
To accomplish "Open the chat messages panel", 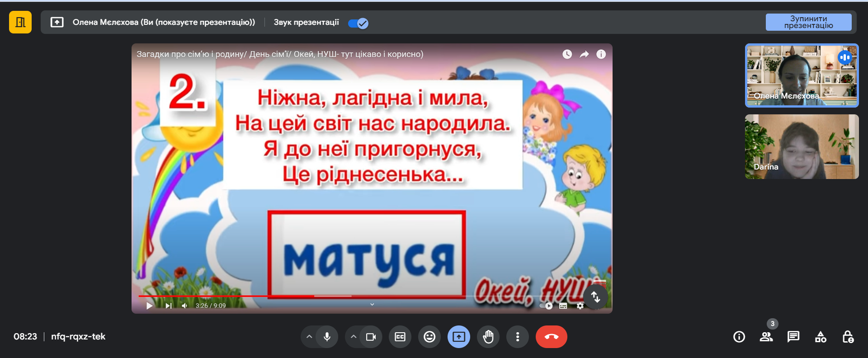I will click(793, 337).
